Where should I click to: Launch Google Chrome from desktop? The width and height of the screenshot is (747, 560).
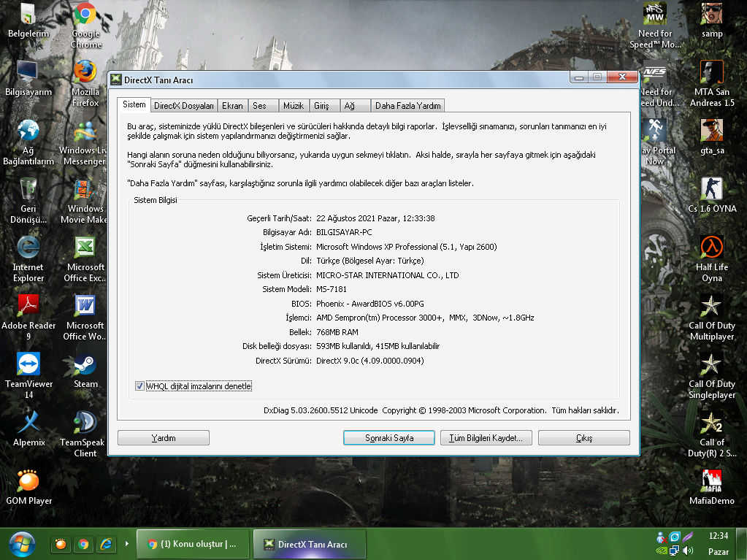click(x=85, y=26)
